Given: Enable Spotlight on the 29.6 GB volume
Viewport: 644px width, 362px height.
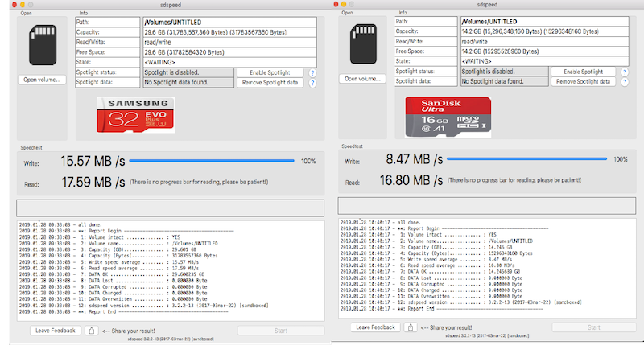Looking at the screenshot, I should click(270, 72).
